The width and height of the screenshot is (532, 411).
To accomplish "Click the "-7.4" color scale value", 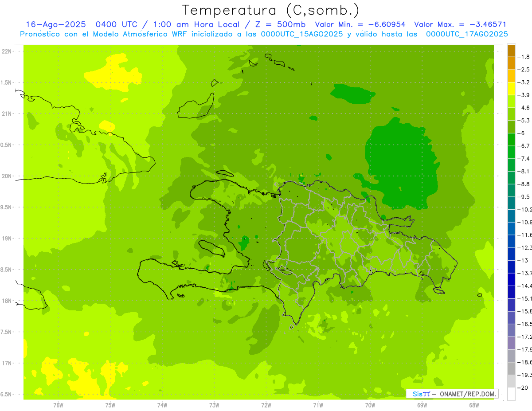I will click(524, 159).
